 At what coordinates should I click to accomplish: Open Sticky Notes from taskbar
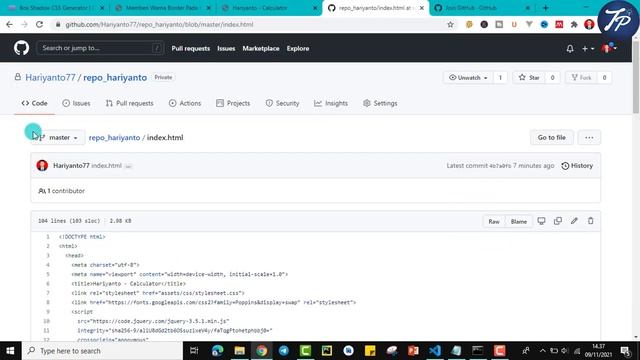tap(370, 351)
